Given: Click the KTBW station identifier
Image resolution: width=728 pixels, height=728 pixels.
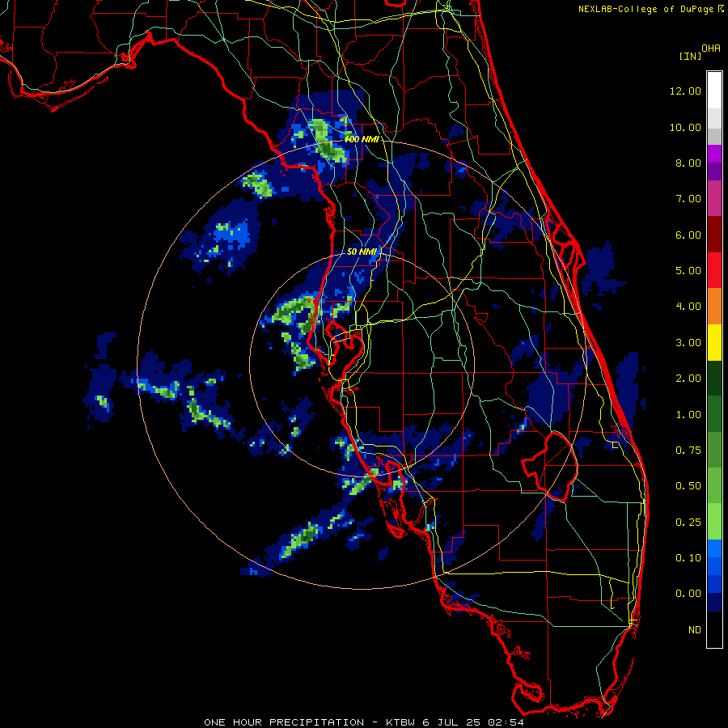Looking at the screenshot, I should [x=401, y=722].
